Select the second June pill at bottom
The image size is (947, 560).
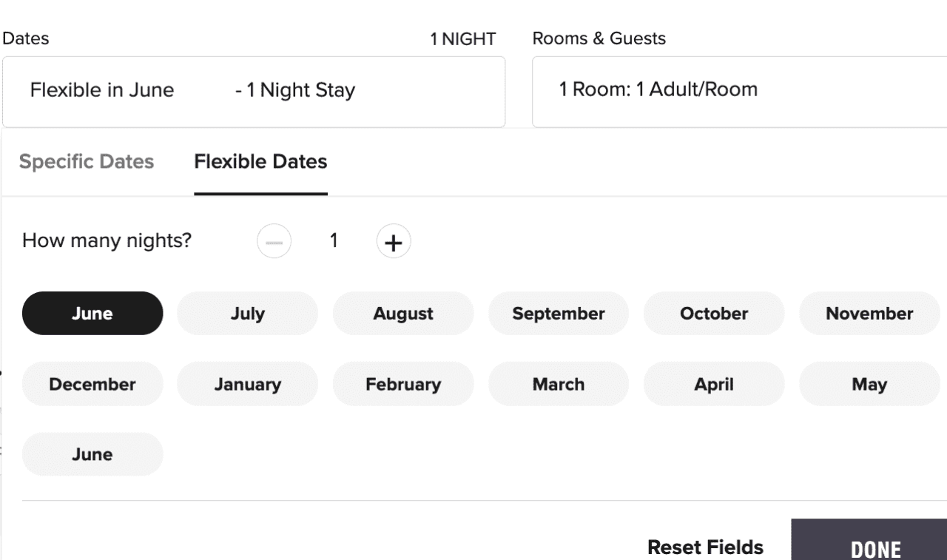click(x=92, y=454)
